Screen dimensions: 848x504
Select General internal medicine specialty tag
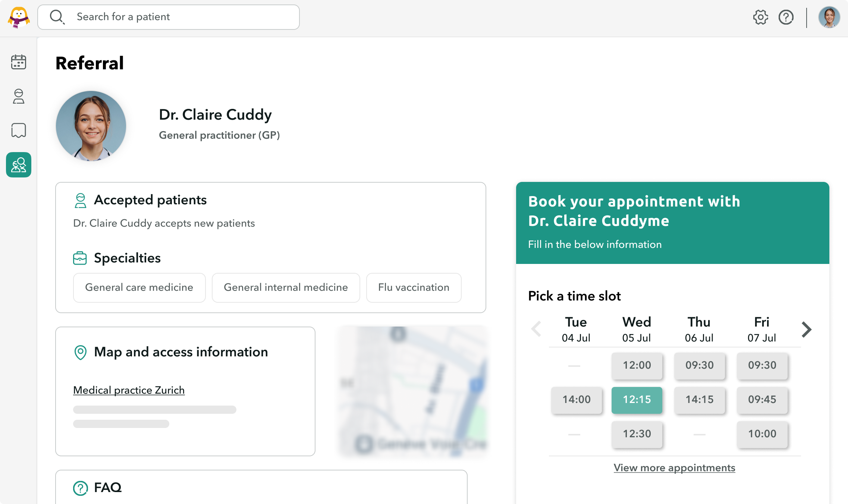pos(286,287)
